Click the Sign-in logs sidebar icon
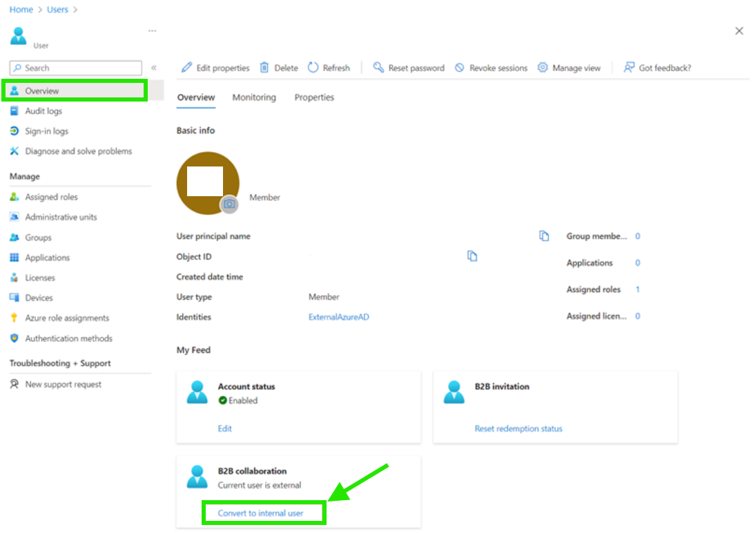Viewport: 756px width, 534px height. pyautogui.click(x=14, y=131)
